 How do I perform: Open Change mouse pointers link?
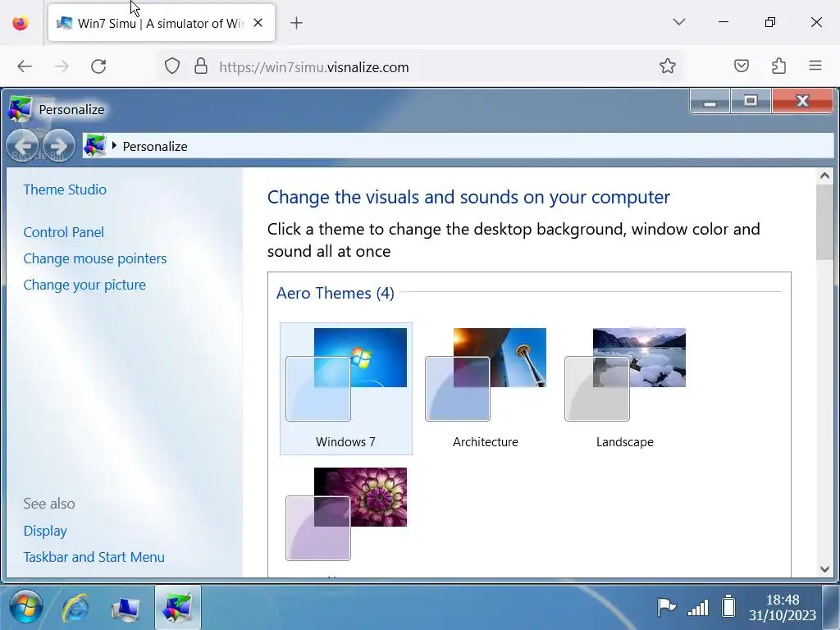(95, 258)
